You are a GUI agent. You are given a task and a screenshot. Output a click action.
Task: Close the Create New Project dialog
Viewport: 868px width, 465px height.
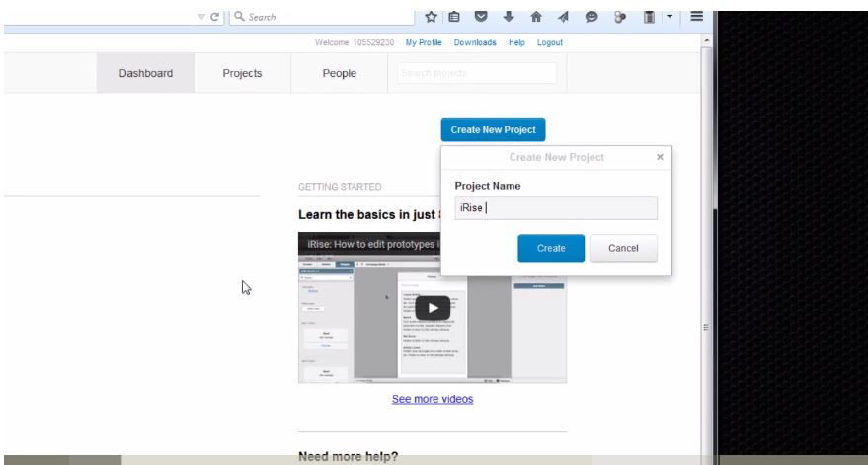[x=660, y=157]
